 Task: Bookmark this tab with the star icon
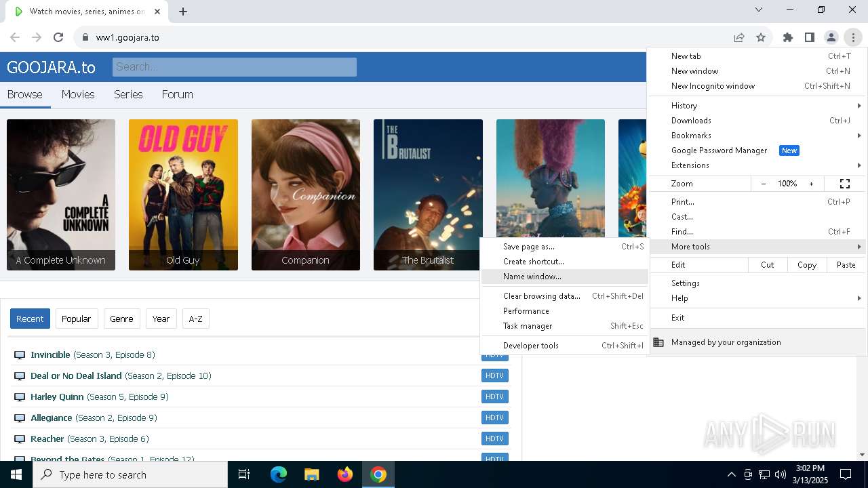761,37
